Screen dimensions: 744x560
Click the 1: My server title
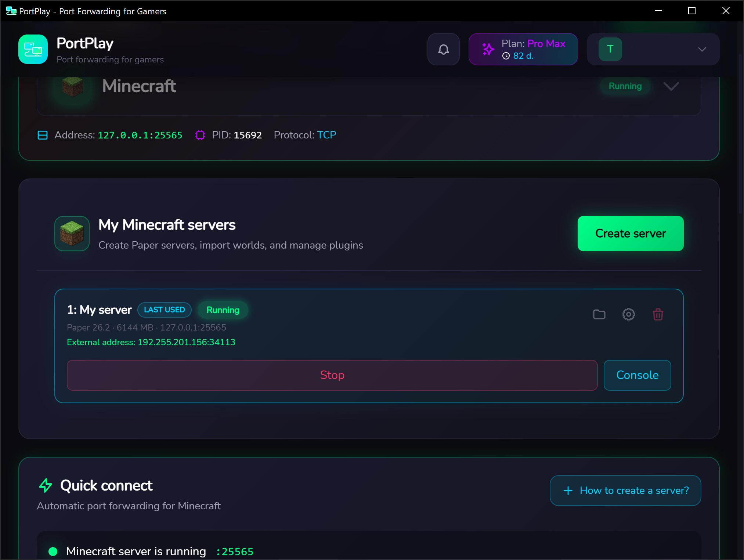coord(99,310)
